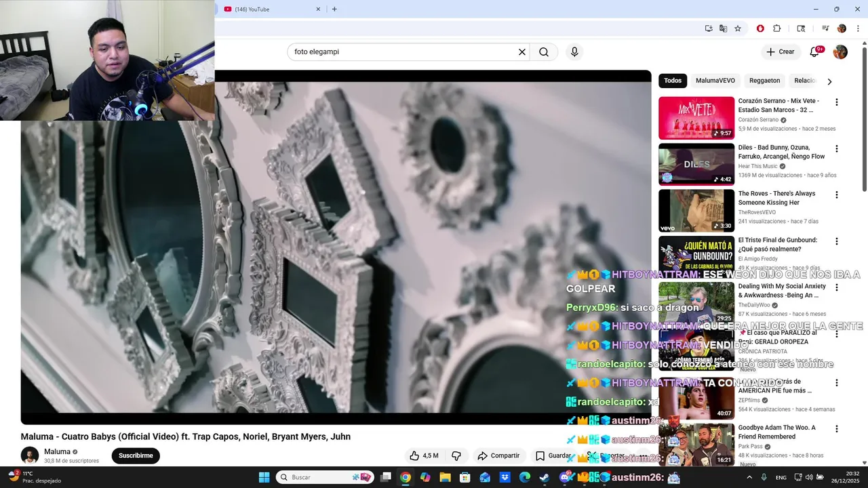Select the 'Relacio...' filter chip
The width and height of the screenshot is (868, 488).
(x=805, y=81)
